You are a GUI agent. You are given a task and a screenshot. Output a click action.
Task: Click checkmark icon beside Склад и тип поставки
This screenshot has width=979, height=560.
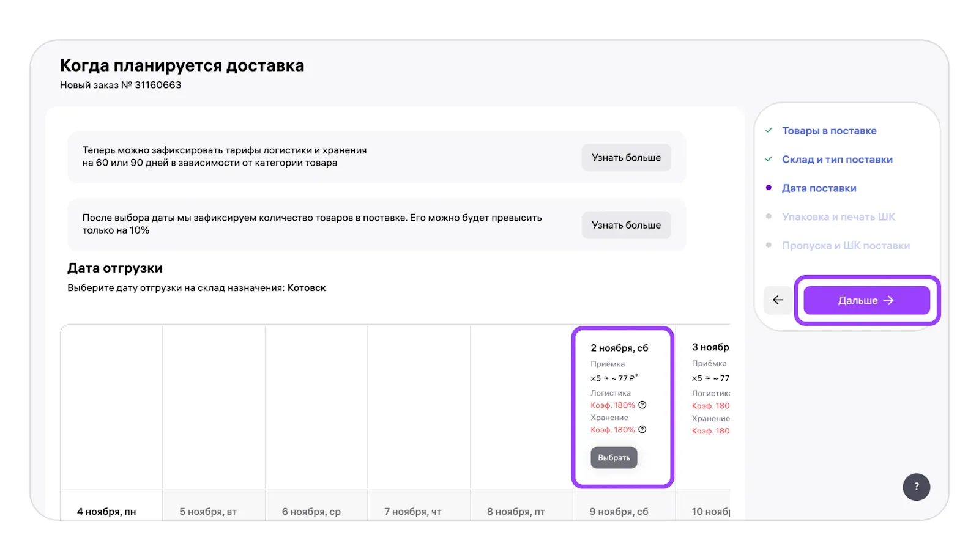769,160
